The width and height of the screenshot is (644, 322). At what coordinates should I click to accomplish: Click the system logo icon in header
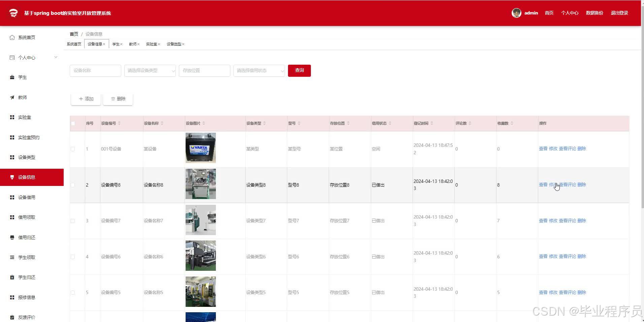[13, 13]
